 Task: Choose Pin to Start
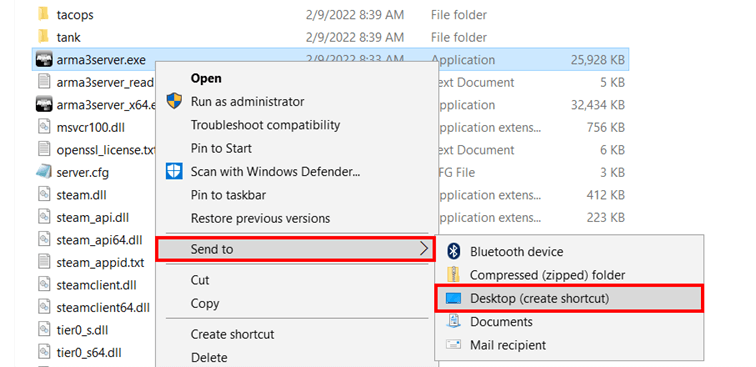pyautogui.click(x=221, y=148)
